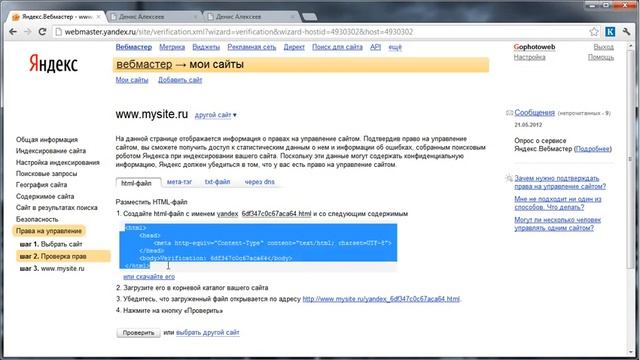Open Настройка индексирования in left menu
This screenshot has width=640, height=360.
[58, 162]
